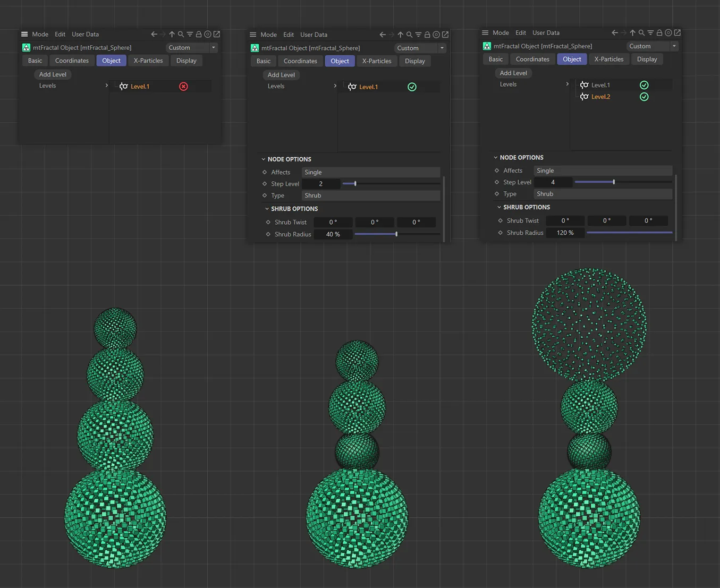The height and width of the screenshot is (588, 720).
Task: Click the lock icon in the middle panel
Action: (x=427, y=35)
